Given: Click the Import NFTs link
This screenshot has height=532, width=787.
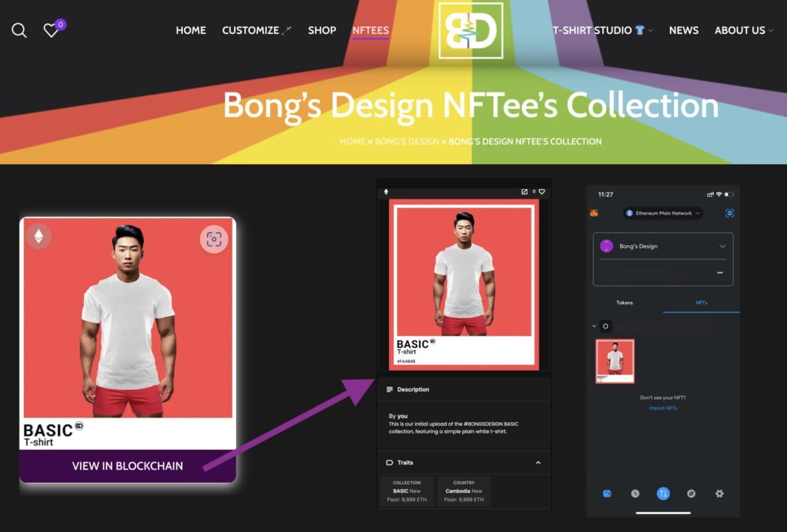Looking at the screenshot, I should click(x=663, y=408).
